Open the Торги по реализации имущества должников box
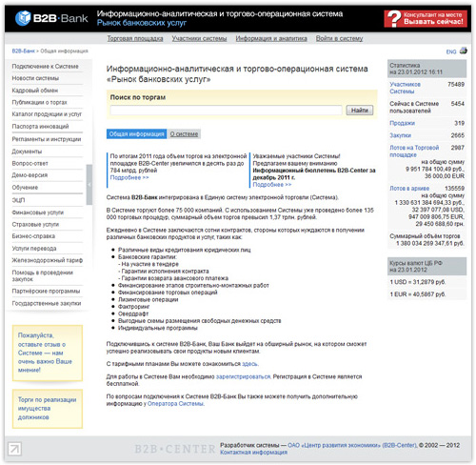 [x=48, y=409]
